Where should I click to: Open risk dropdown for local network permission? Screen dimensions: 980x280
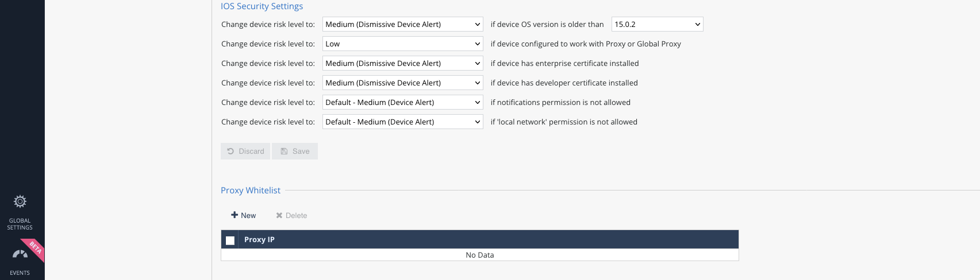click(402, 122)
